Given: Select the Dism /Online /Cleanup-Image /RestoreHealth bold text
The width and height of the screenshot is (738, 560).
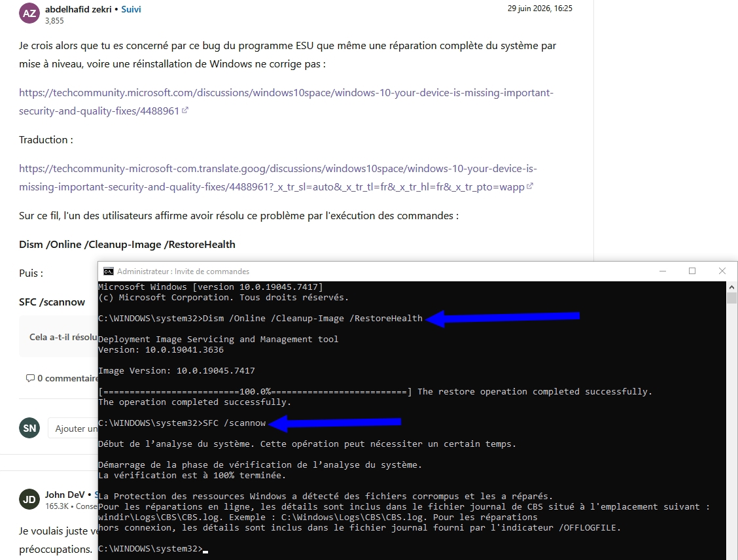Looking at the screenshot, I should (x=127, y=244).
